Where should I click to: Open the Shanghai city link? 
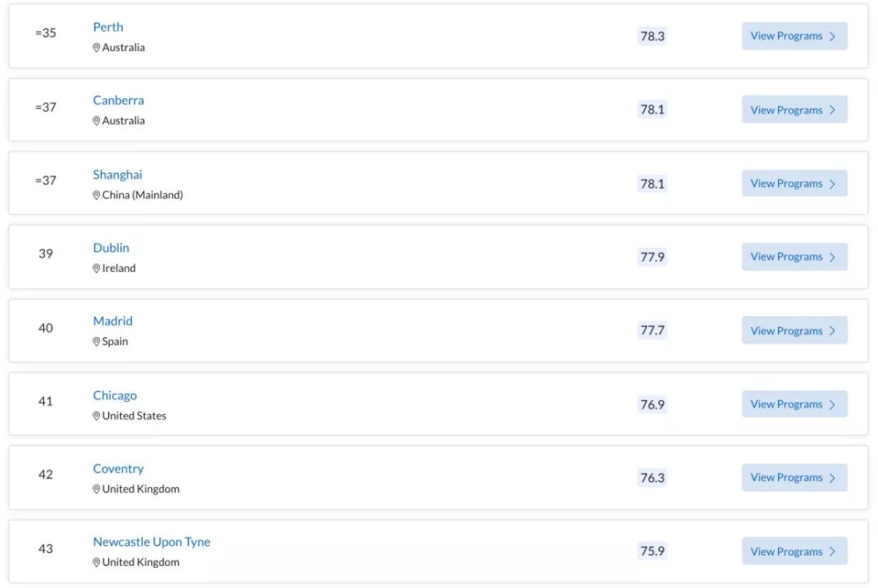(118, 175)
